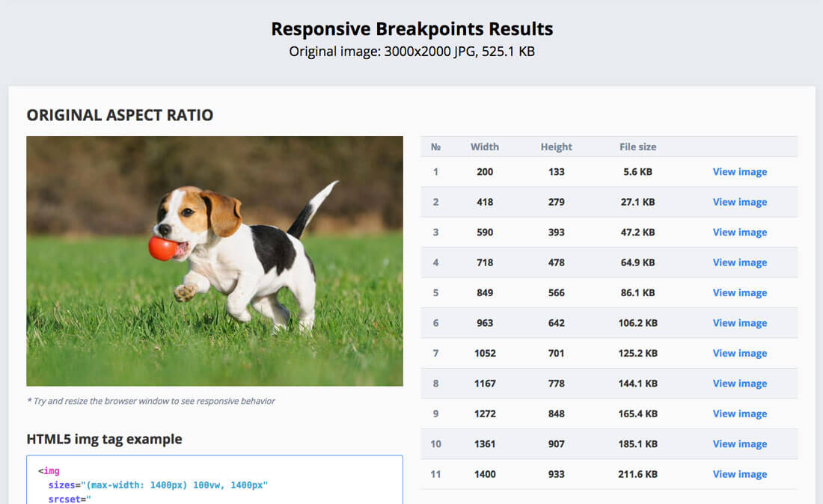
Task: Open View image for 1167 width row
Action: (739, 384)
